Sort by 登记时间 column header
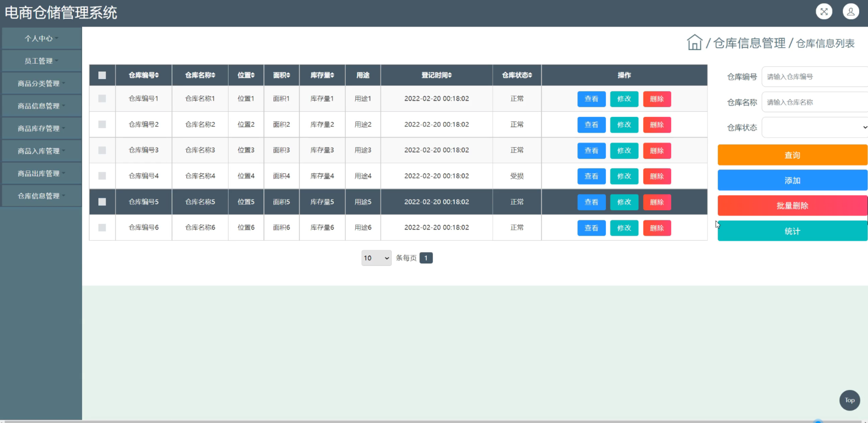 coord(436,75)
